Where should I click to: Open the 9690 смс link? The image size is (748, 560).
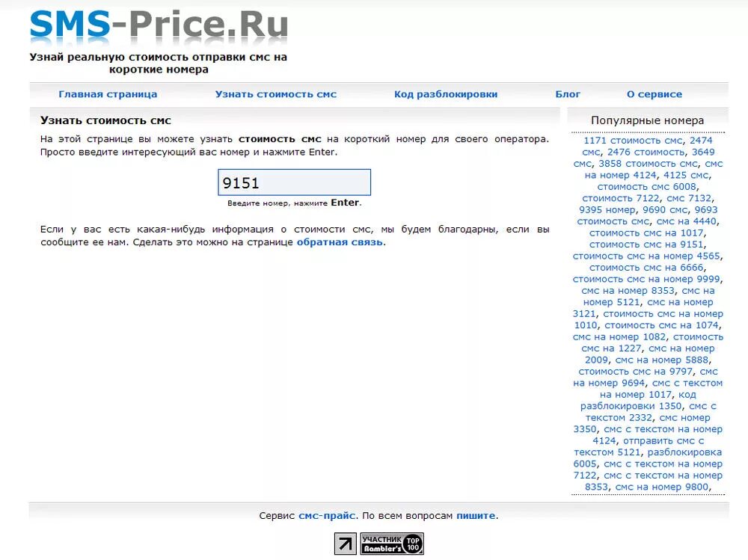[x=665, y=210]
